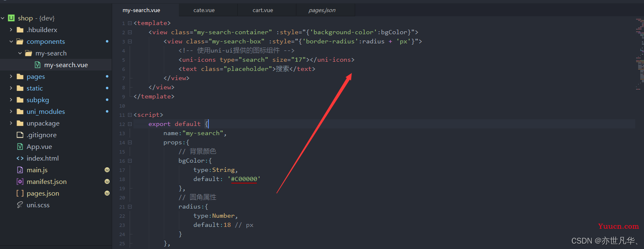Click the uni.scss stylesheet file icon
The image size is (644, 249).
pyautogui.click(x=20, y=205)
